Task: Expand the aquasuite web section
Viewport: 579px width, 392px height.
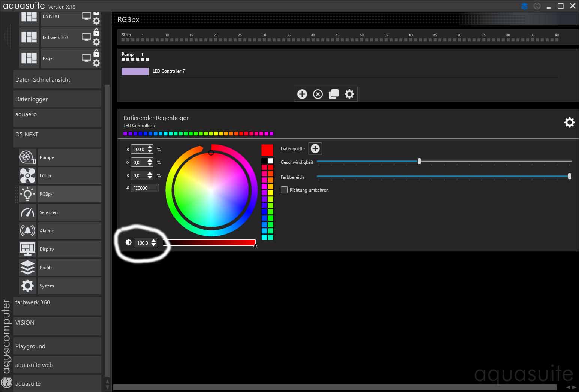Action: point(57,365)
